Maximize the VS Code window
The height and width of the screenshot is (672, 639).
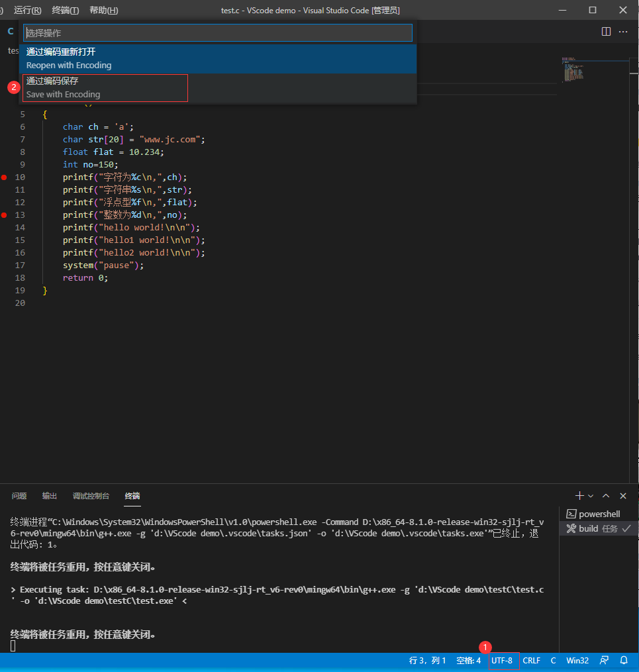point(593,10)
